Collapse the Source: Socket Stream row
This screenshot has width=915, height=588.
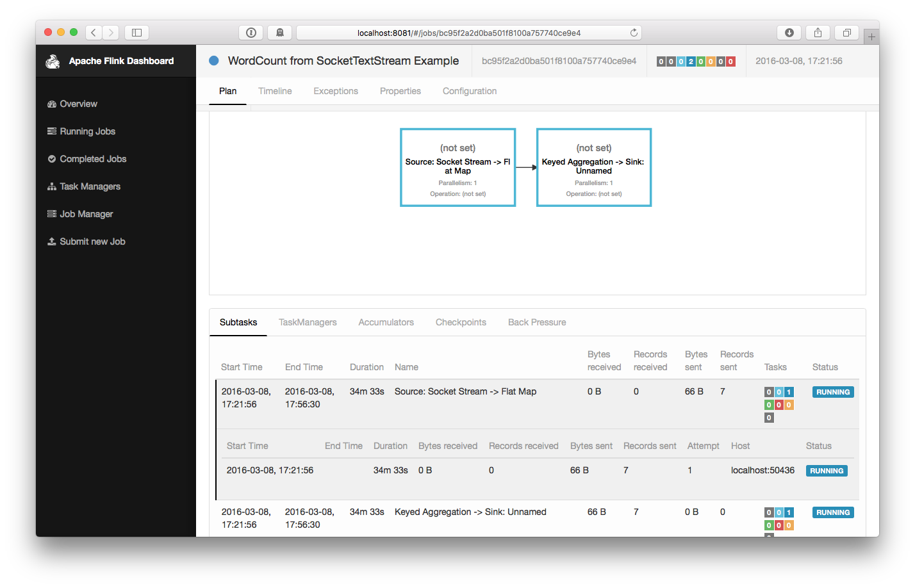pos(465,391)
